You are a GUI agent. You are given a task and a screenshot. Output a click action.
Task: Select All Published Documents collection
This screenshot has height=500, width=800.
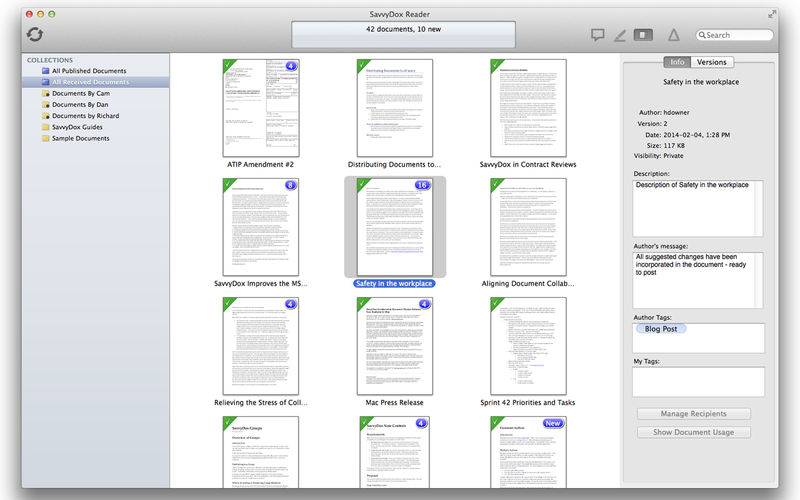point(89,71)
